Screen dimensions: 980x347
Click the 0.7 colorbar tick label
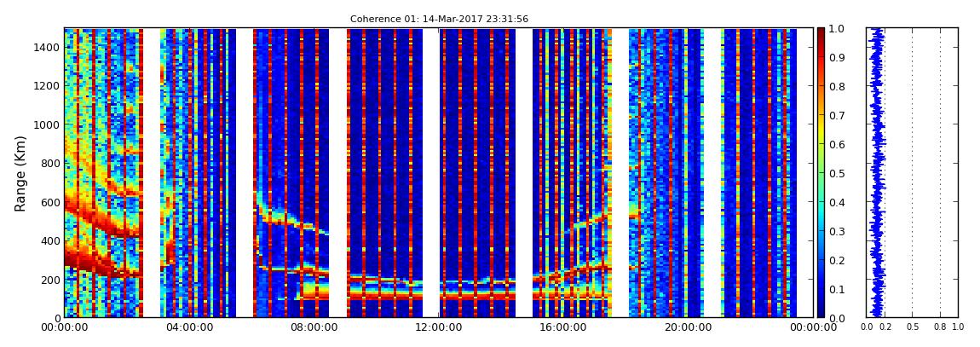tap(839, 116)
